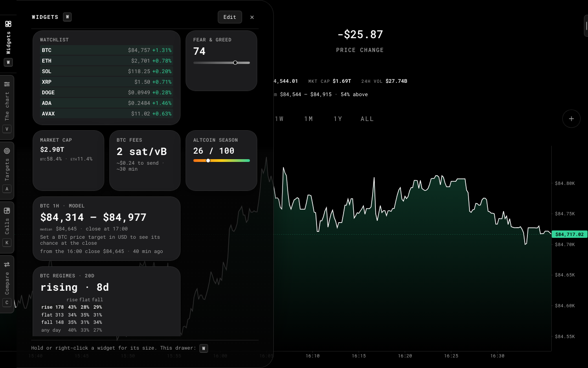Click the C shortcut badge under Compare
Screen dimensions: 588x368
click(x=7, y=302)
